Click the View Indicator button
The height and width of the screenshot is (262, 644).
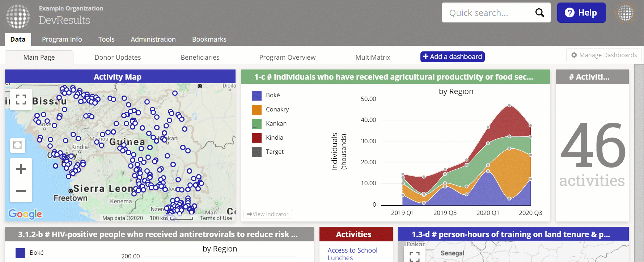(x=268, y=214)
